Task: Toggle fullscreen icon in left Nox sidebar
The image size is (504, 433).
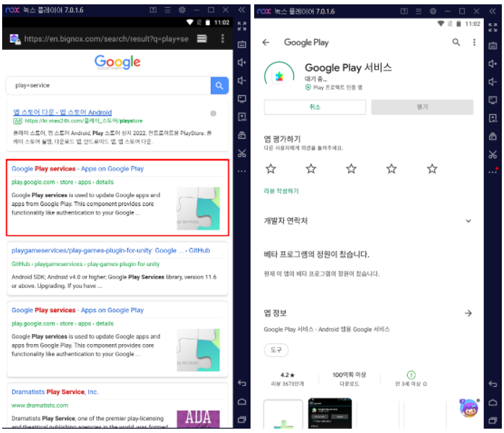Action: 242,26
